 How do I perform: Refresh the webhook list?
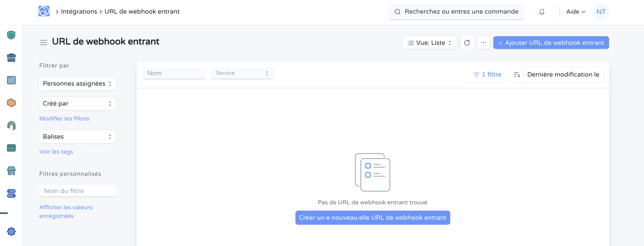[x=467, y=42]
